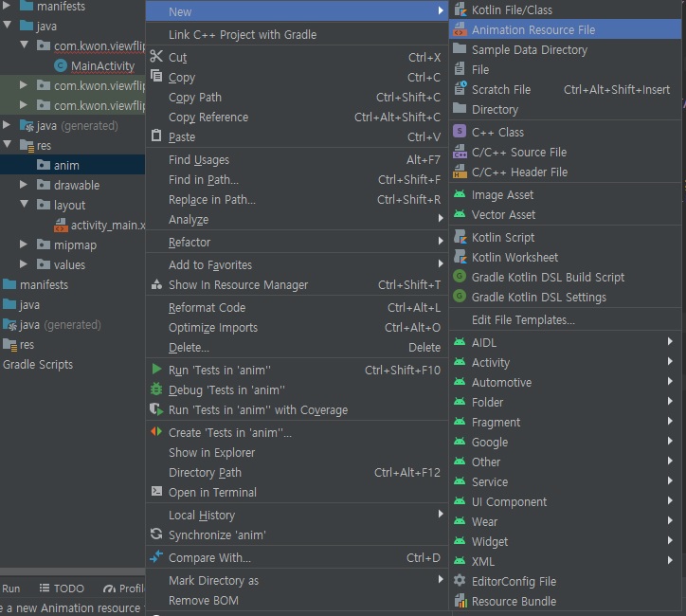This screenshot has width=686, height=616.
Task: Choose Optimize Imports entry
Action: [x=298, y=327]
